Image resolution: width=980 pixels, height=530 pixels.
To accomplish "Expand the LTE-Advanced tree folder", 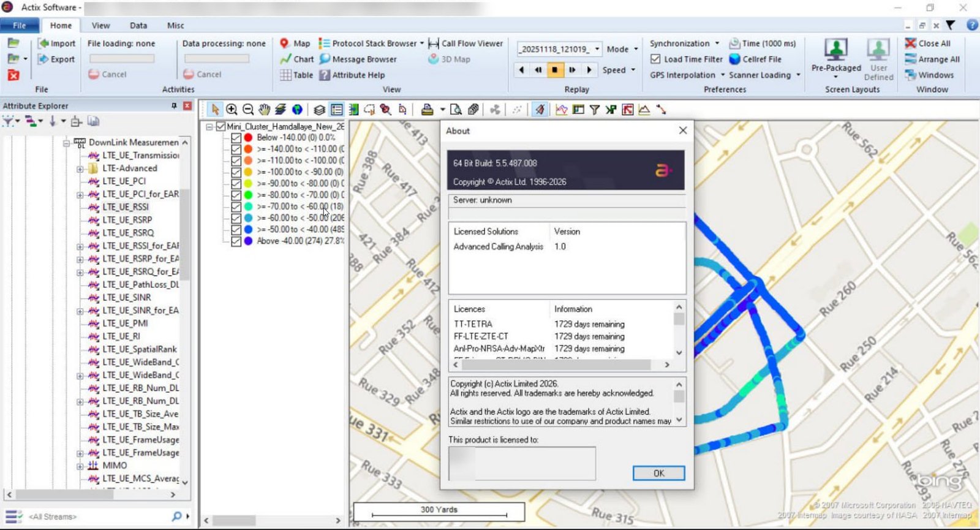I will [80, 168].
